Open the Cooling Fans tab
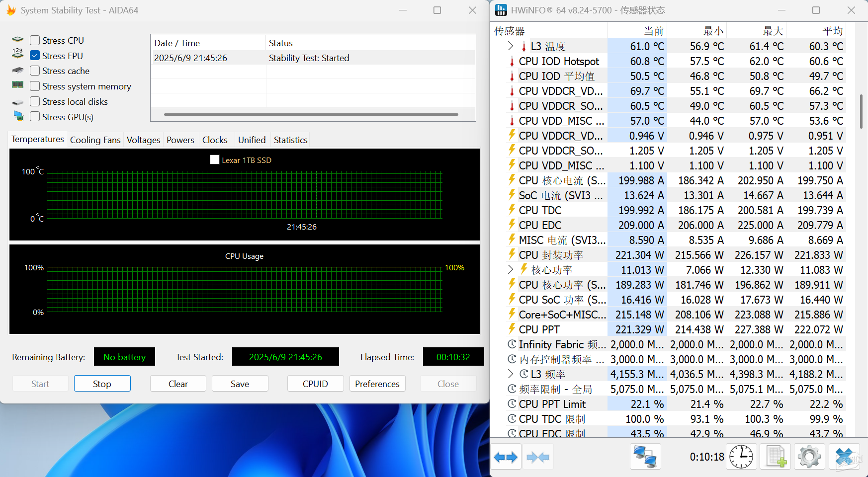Viewport: 868px width, 477px height. click(x=95, y=140)
